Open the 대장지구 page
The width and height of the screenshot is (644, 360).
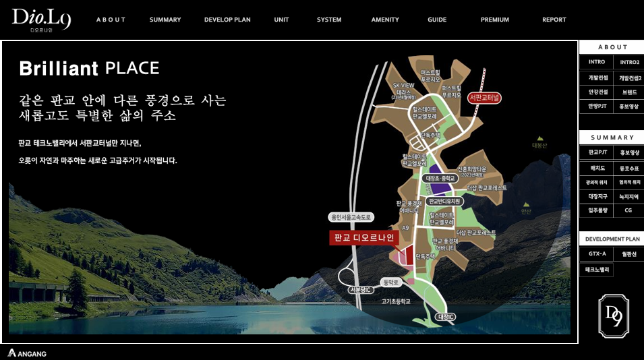(x=596, y=197)
